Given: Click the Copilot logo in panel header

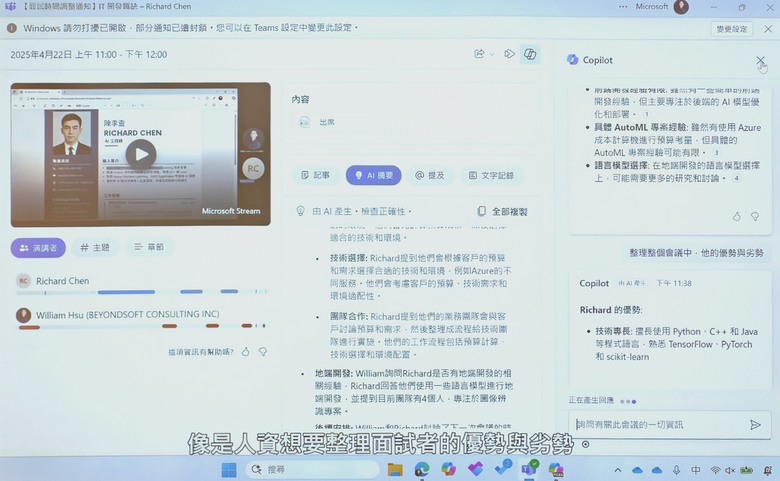Looking at the screenshot, I should click(x=573, y=60).
